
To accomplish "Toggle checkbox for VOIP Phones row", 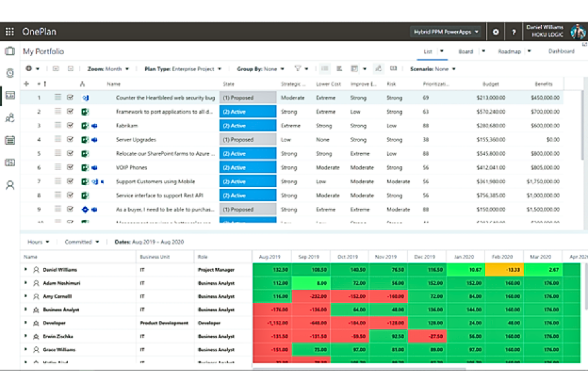I will (x=70, y=167).
